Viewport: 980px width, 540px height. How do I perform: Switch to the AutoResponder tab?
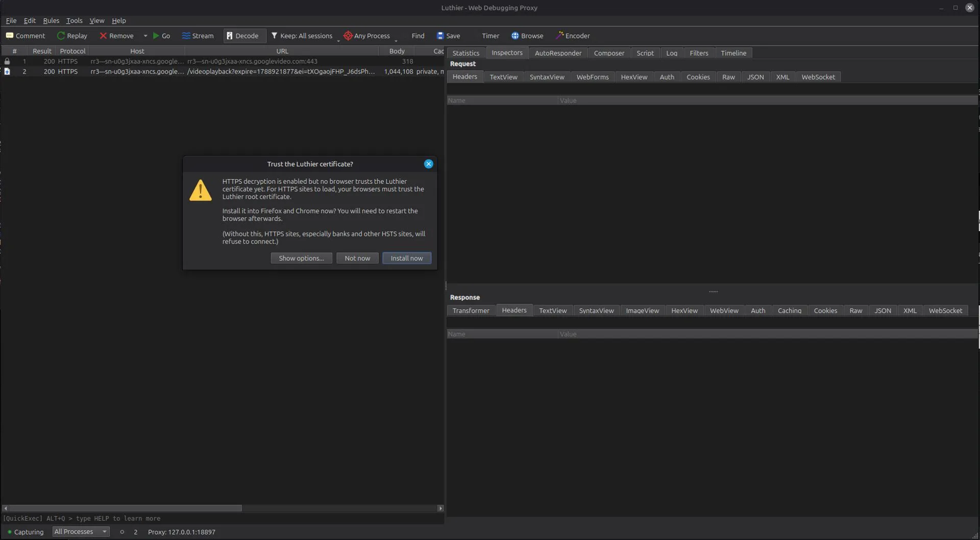point(558,53)
